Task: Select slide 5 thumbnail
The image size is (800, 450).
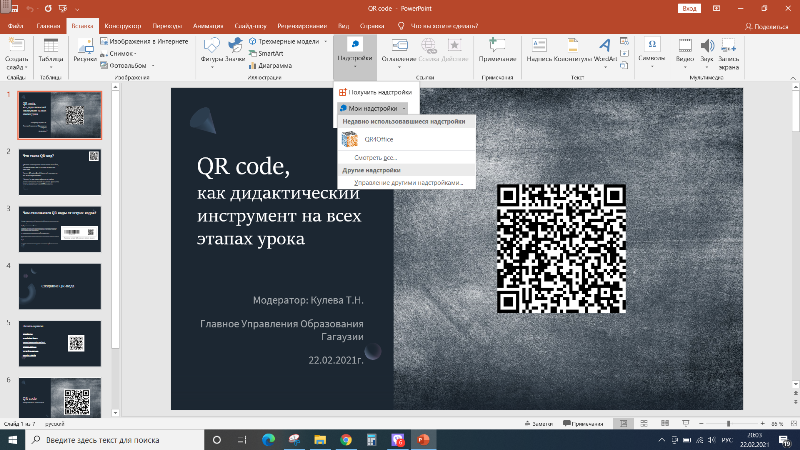Action: point(60,343)
